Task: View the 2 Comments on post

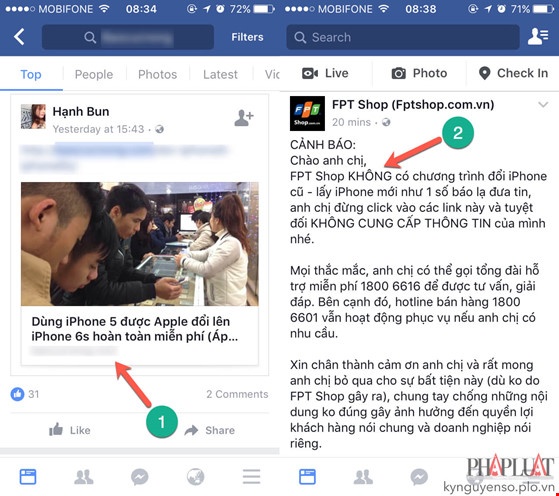Action: (237, 394)
